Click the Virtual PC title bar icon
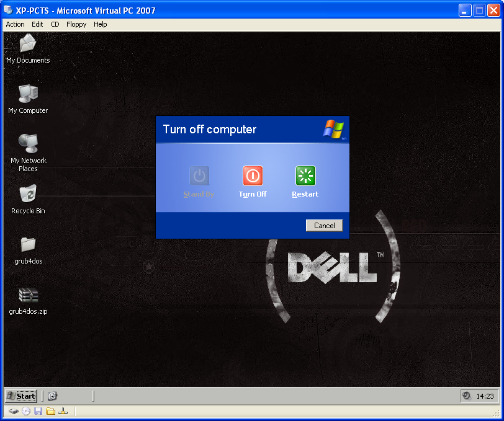Image resolution: width=504 pixels, height=421 pixels. click(8, 10)
